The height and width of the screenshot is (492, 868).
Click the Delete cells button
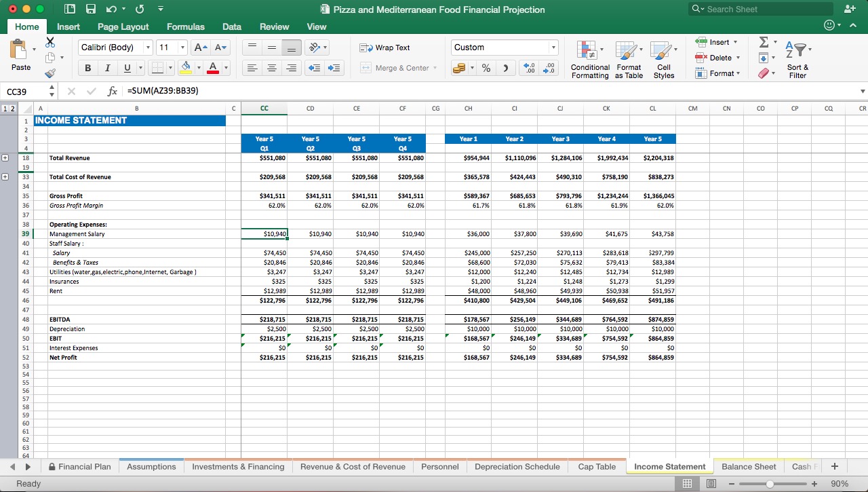tap(717, 58)
